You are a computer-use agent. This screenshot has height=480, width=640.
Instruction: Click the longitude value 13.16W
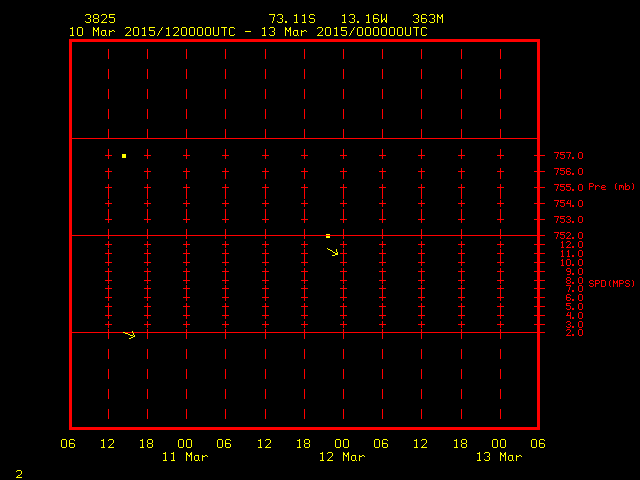(363, 19)
